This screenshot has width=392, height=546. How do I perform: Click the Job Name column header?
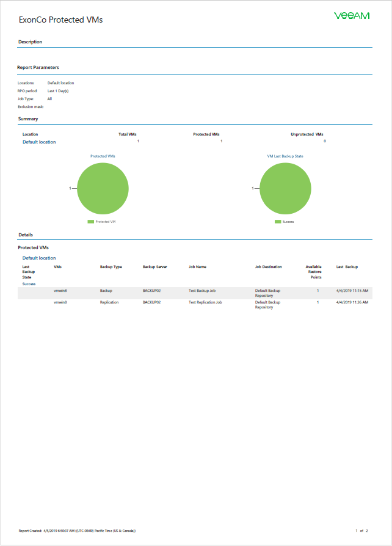pyautogui.click(x=197, y=267)
